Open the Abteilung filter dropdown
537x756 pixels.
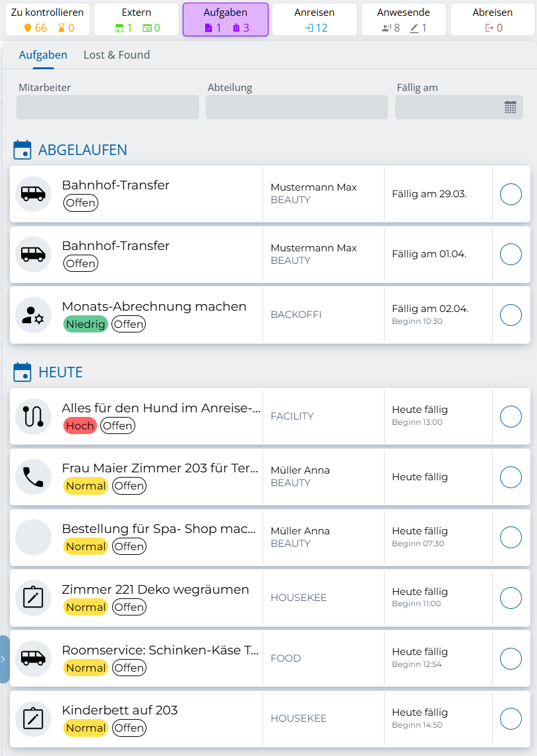click(x=297, y=108)
